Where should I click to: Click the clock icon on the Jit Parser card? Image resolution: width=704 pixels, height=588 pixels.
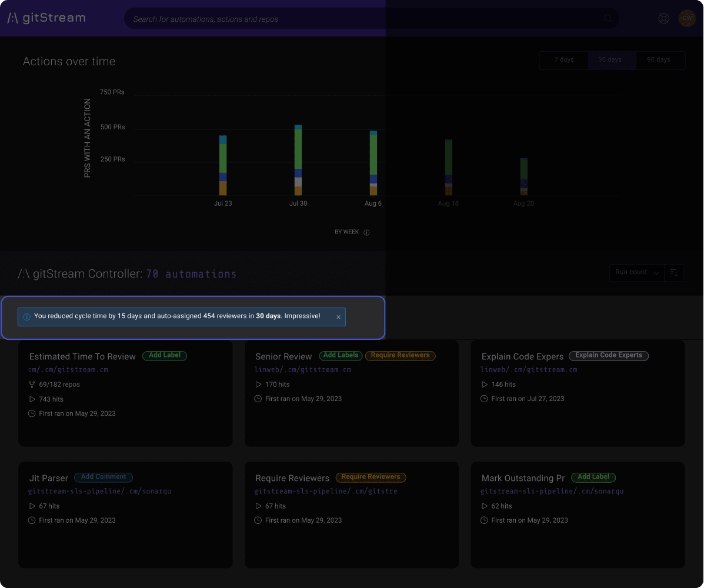(x=31, y=520)
